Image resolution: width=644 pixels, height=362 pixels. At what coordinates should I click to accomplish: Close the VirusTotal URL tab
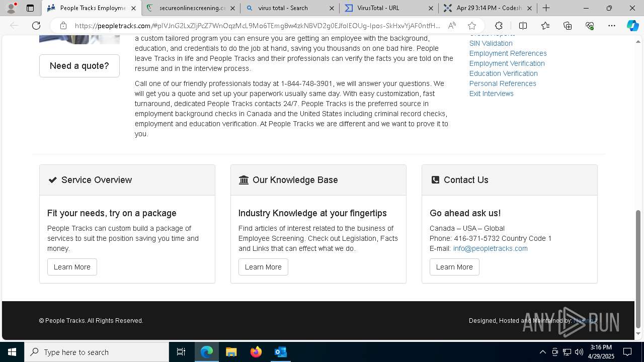click(431, 8)
